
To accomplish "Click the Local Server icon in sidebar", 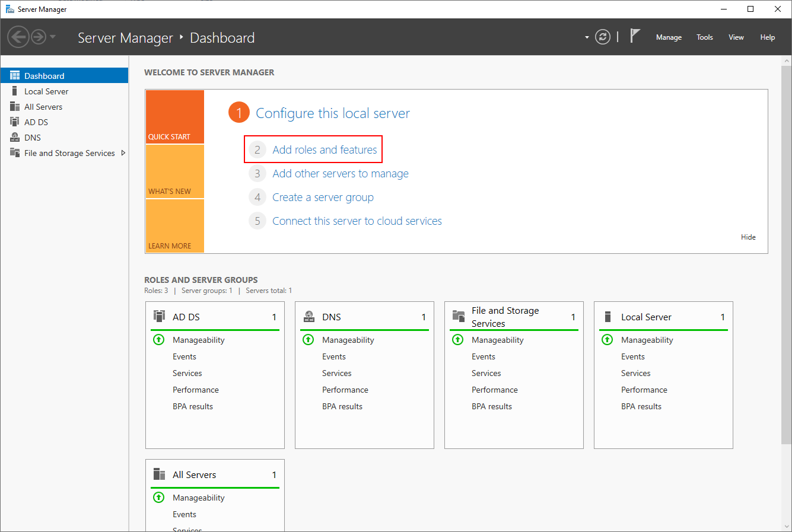I will (x=15, y=91).
